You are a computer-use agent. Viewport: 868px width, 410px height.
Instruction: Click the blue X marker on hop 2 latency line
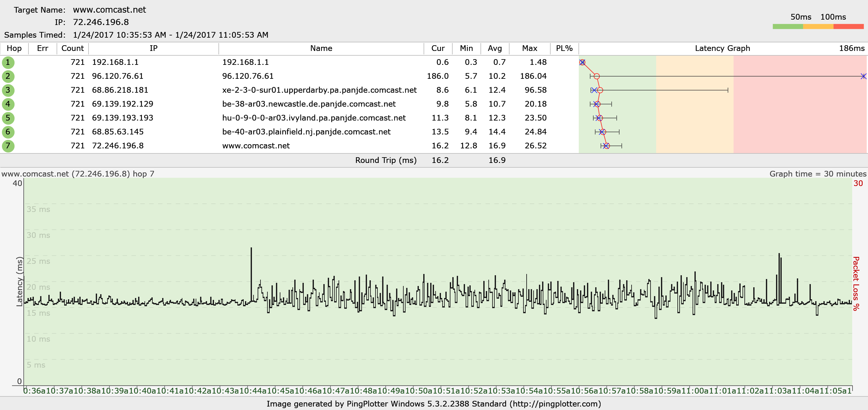tap(863, 76)
